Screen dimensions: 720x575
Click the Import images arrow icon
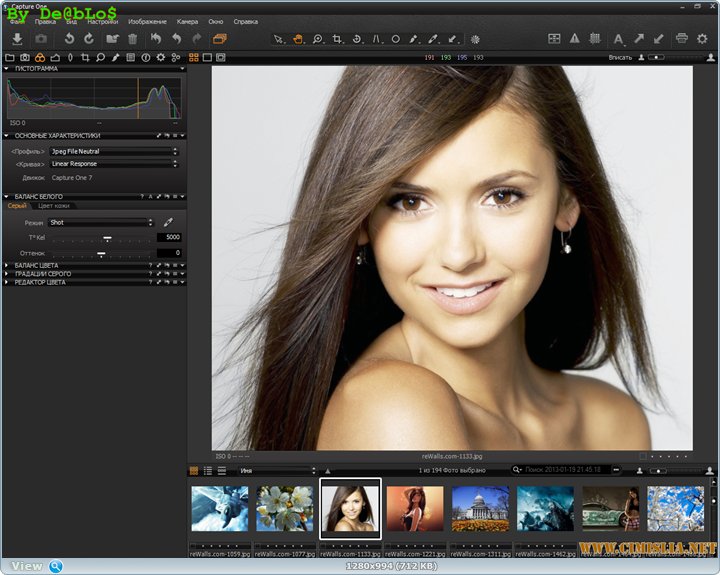coord(17,38)
